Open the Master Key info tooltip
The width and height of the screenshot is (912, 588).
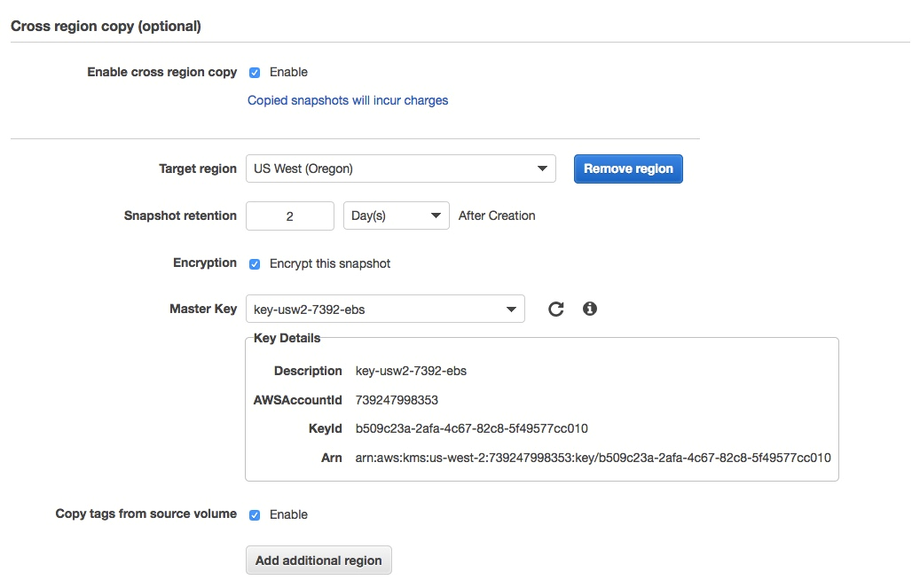click(x=590, y=309)
